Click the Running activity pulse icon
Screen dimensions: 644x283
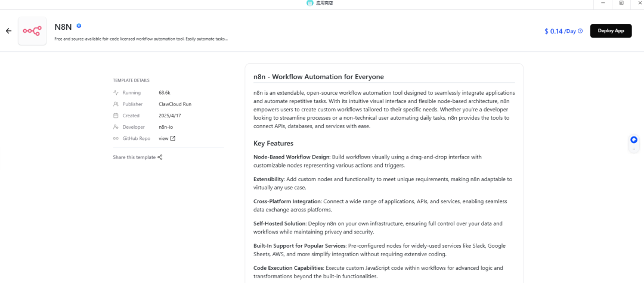pos(116,93)
